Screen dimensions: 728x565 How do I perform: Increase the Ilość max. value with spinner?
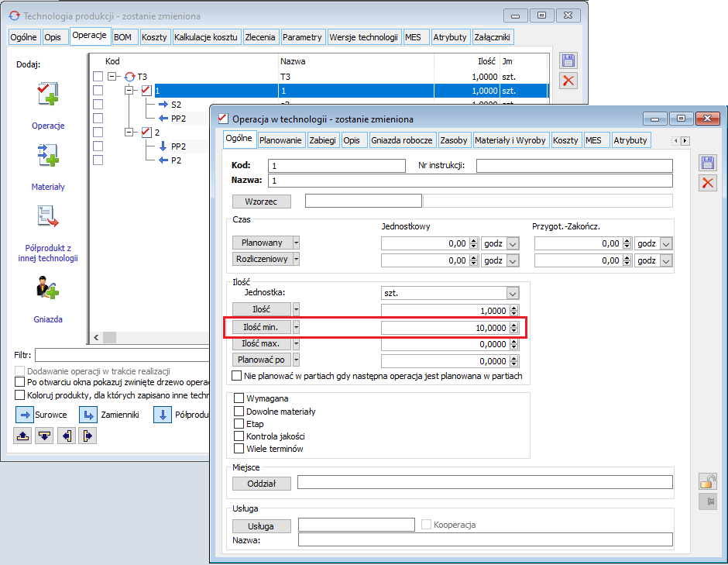[514, 342]
